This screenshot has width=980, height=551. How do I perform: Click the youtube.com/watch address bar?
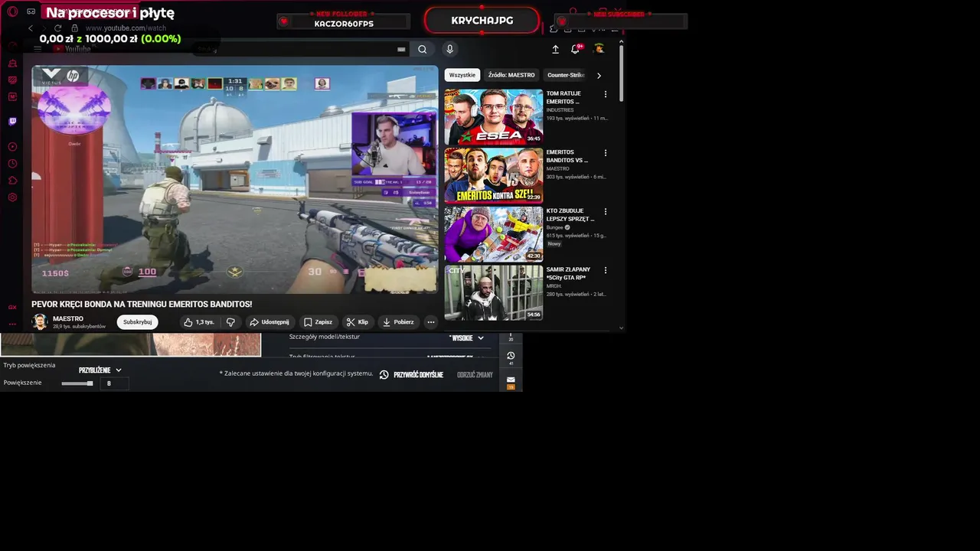pos(126,28)
